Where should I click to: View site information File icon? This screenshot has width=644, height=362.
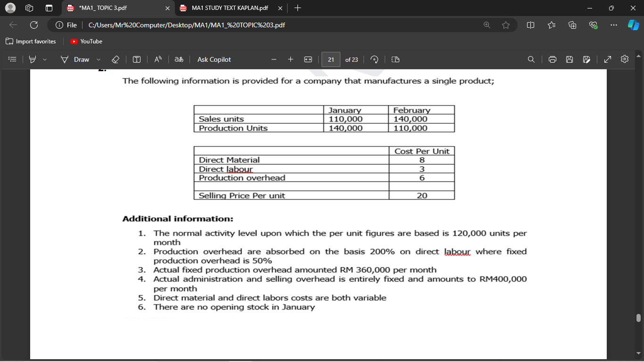coord(66,25)
